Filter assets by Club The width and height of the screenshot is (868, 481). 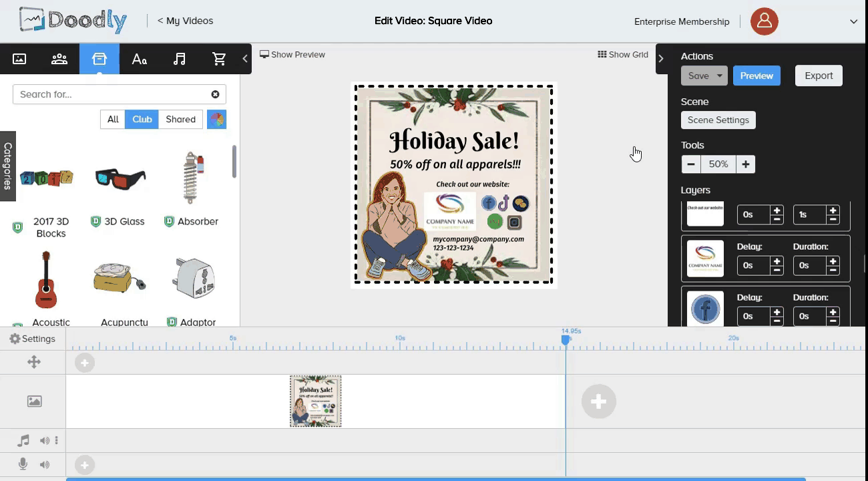[142, 120]
